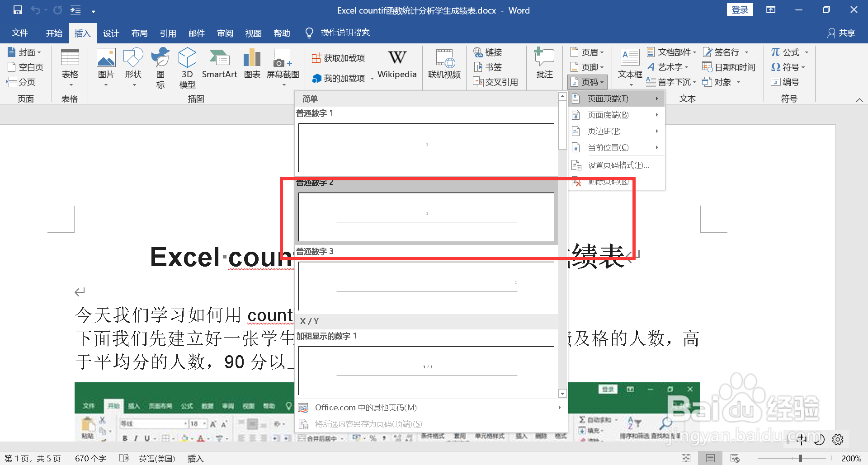Click the Share (共享) button
The height and width of the screenshot is (465, 868).
pos(842,33)
